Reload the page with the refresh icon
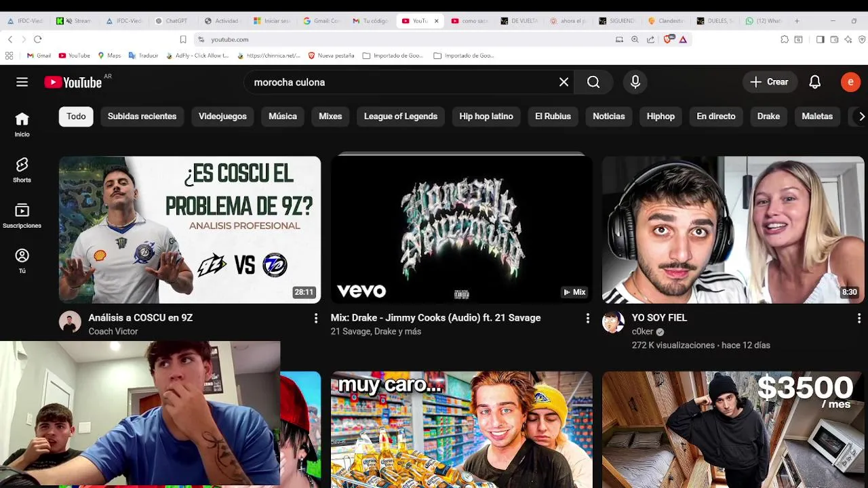Screen dimensions: 868x488 point(37,39)
